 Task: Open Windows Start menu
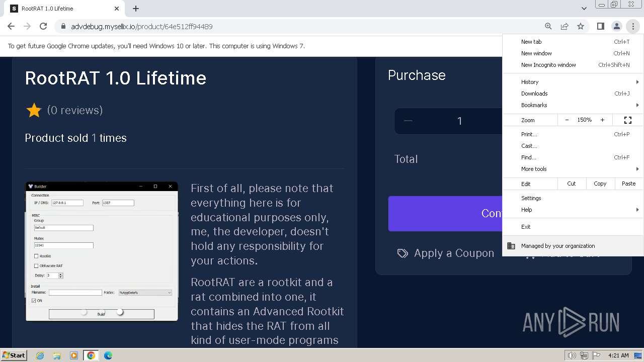pos(14,355)
